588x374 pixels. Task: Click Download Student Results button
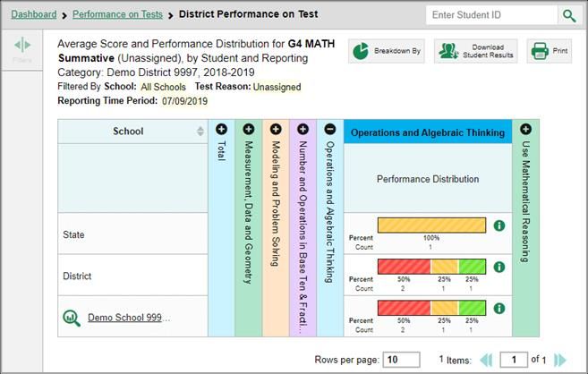coord(476,51)
